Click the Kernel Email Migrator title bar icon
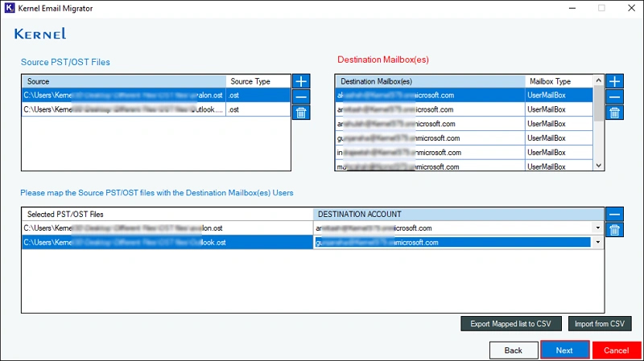 10,8
